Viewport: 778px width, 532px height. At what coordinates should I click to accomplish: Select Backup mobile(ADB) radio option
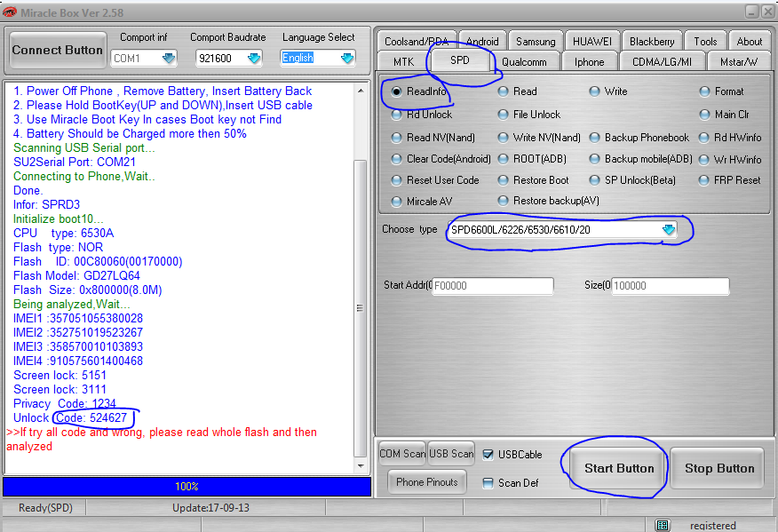pyautogui.click(x=594, y=159)
